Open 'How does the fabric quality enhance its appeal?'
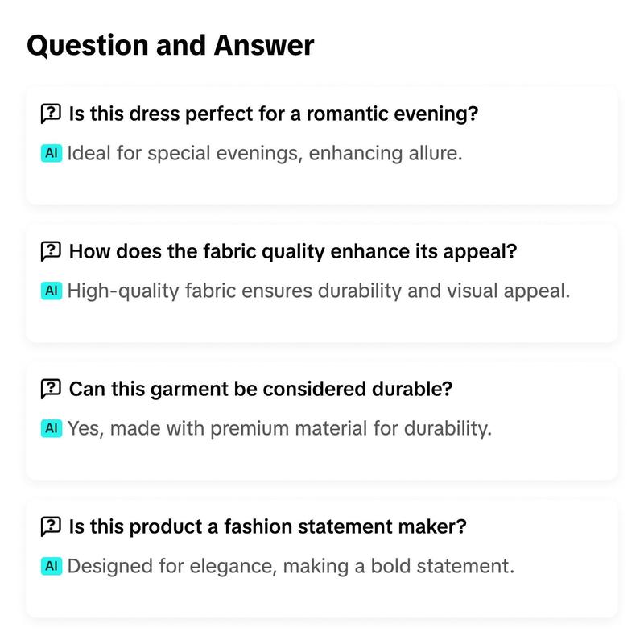644x644 pixels. tap(293, 251)
